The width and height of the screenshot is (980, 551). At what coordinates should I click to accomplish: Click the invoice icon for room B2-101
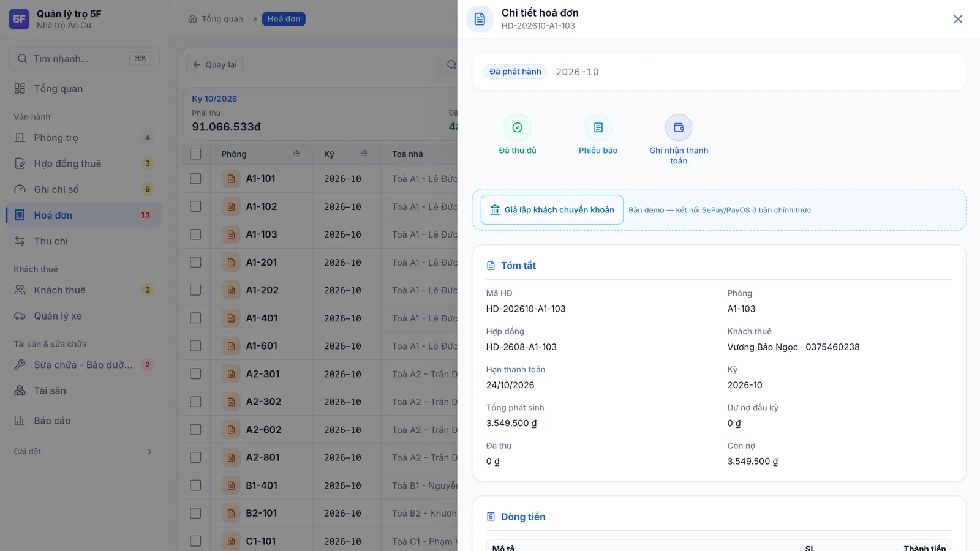pyautogui.click(x=231, y=513)
